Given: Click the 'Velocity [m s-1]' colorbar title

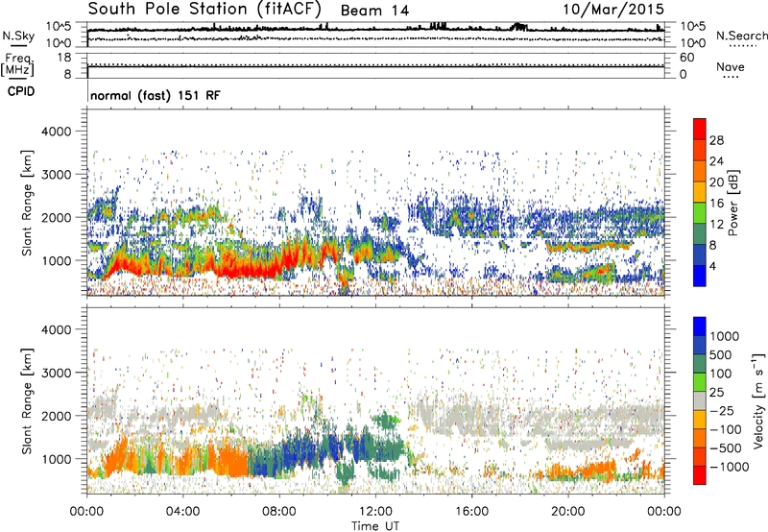Looking at the screenshot, I should 758,400.
